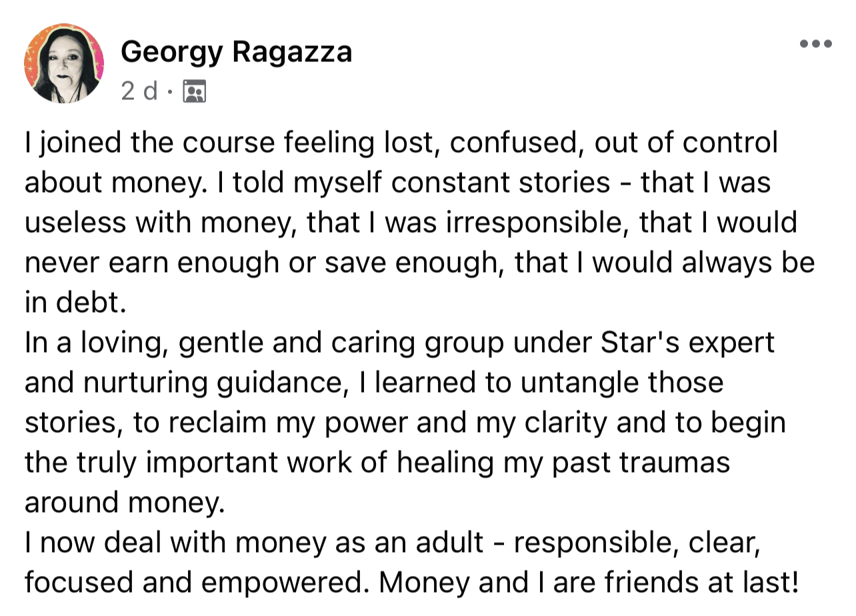Open Georgy Ragazza's profile via name
Viewport: 856px width, 616px height.
point(236,51)
